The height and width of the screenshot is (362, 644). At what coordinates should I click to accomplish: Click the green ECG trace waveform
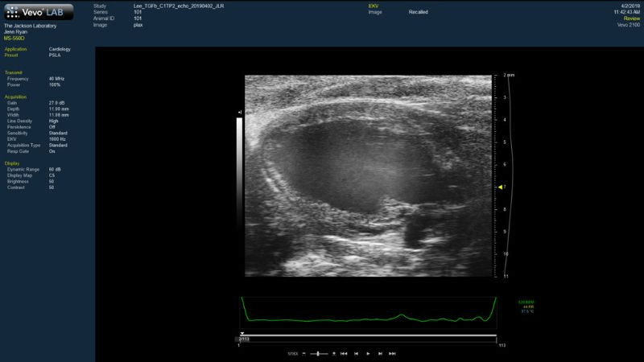370,318
